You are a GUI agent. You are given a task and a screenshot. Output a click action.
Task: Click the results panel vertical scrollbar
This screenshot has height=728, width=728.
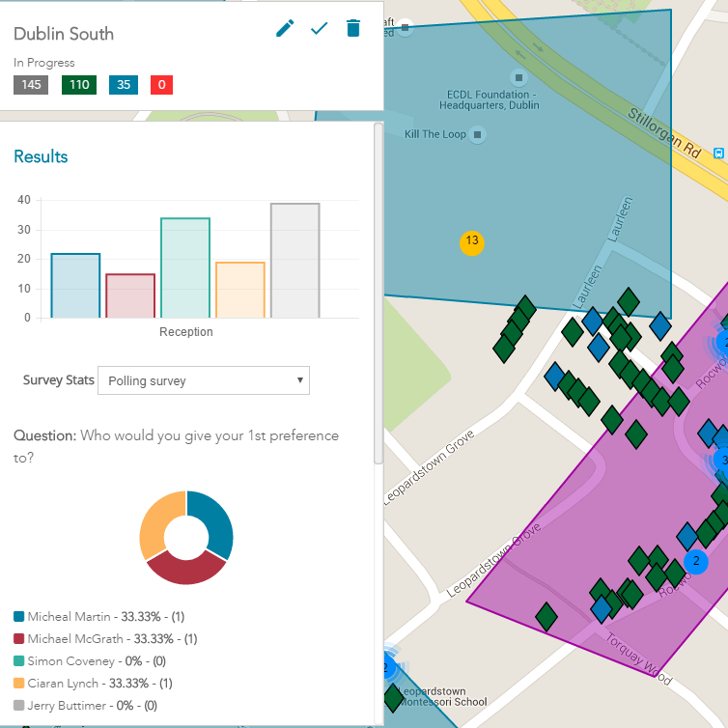378,290
